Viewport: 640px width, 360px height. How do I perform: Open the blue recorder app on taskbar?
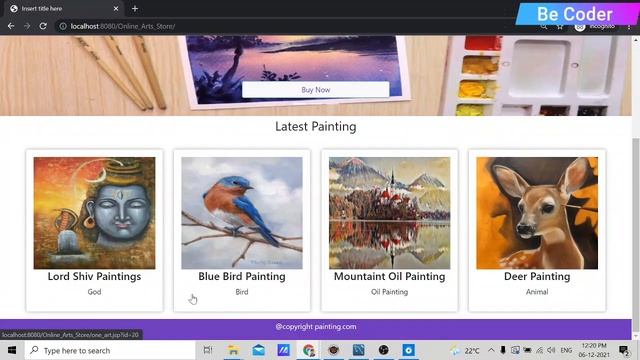point(409,350)
